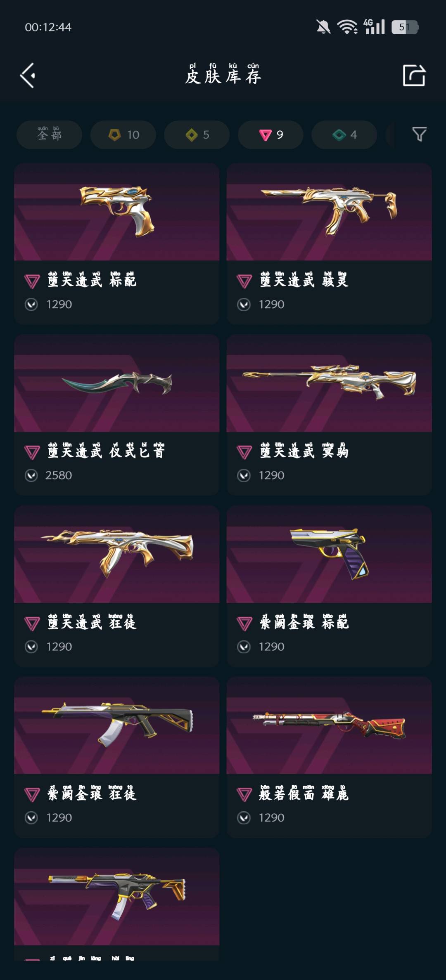View the 紫阙金琅 狂徒 rifle skin image
Screen dimensions: 446x980
(x=116, y=725)
